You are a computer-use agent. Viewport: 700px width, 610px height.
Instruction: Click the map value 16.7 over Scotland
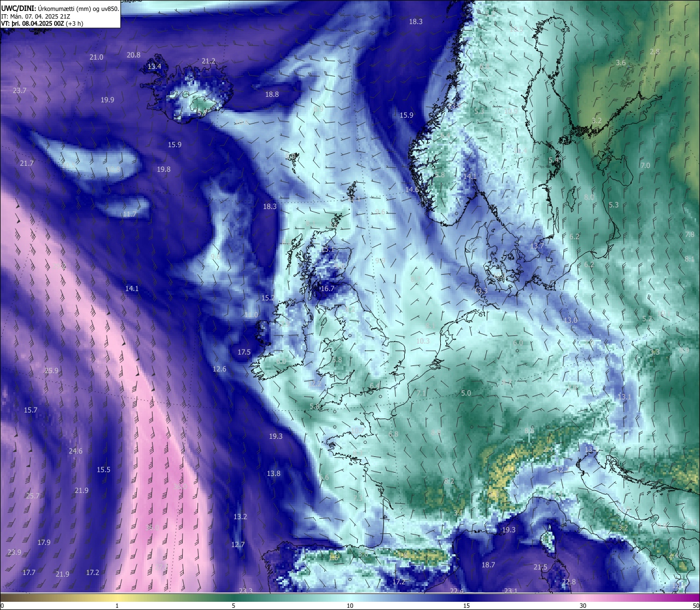coord(327,288)
